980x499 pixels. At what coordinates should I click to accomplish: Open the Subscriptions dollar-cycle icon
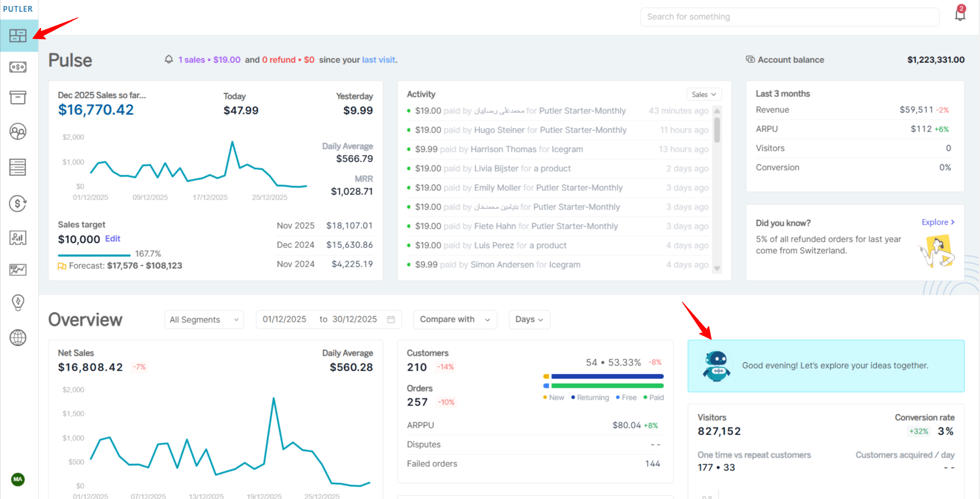18,203
